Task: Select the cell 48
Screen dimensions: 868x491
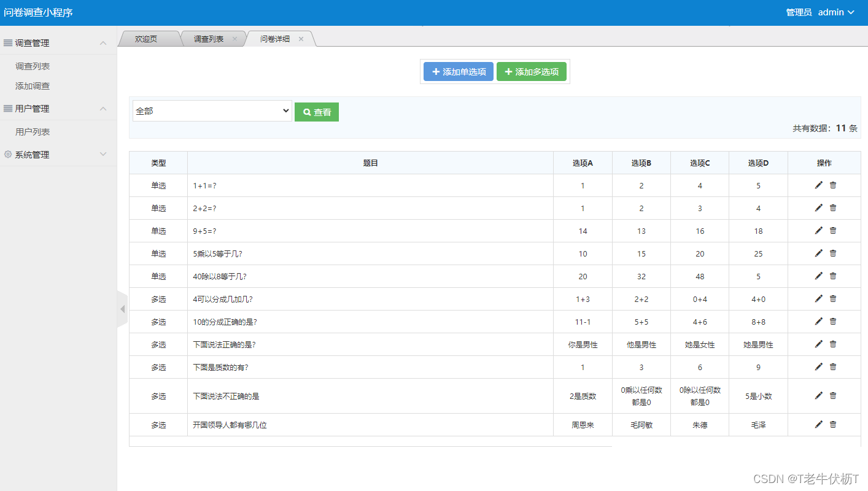Action: pyautogui.click(x=700, y=276)
